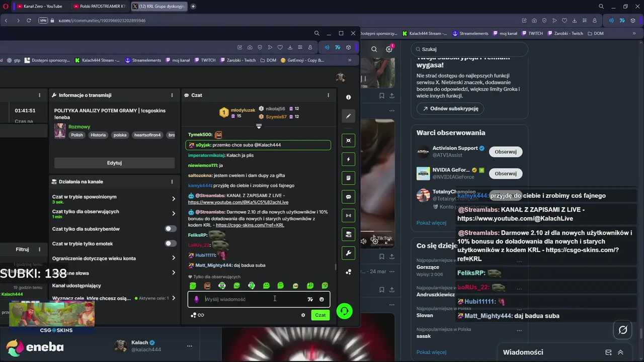This screenshot has width=644, height=362.
Task: Click the front window snapshot camera icon
Action: [x=250, y=47]
